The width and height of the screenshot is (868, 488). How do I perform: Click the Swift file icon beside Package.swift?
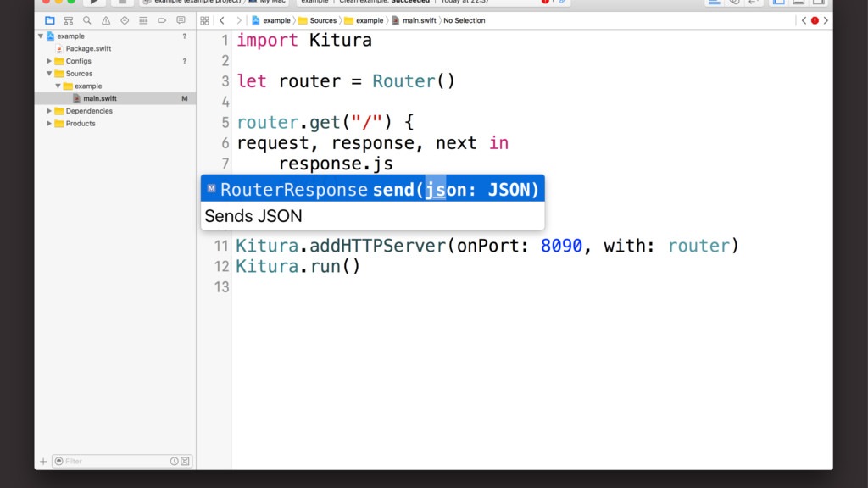tap(59, 48)
